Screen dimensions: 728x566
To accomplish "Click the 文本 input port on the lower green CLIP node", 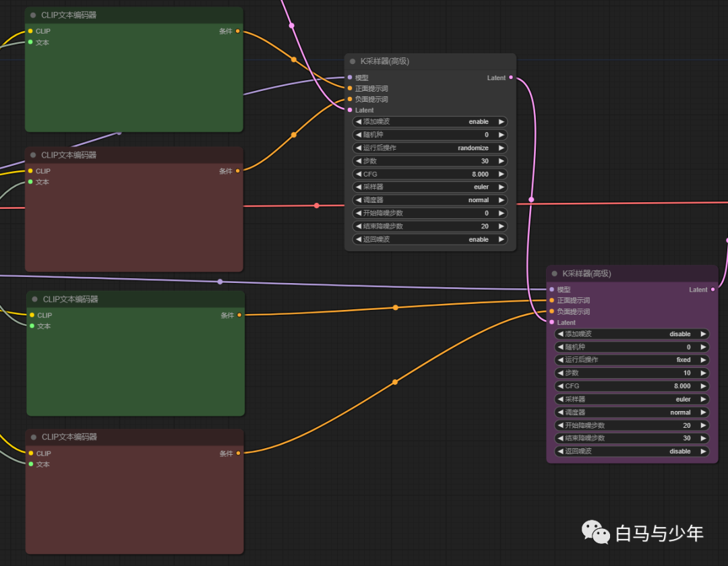I will pos(31,326).
